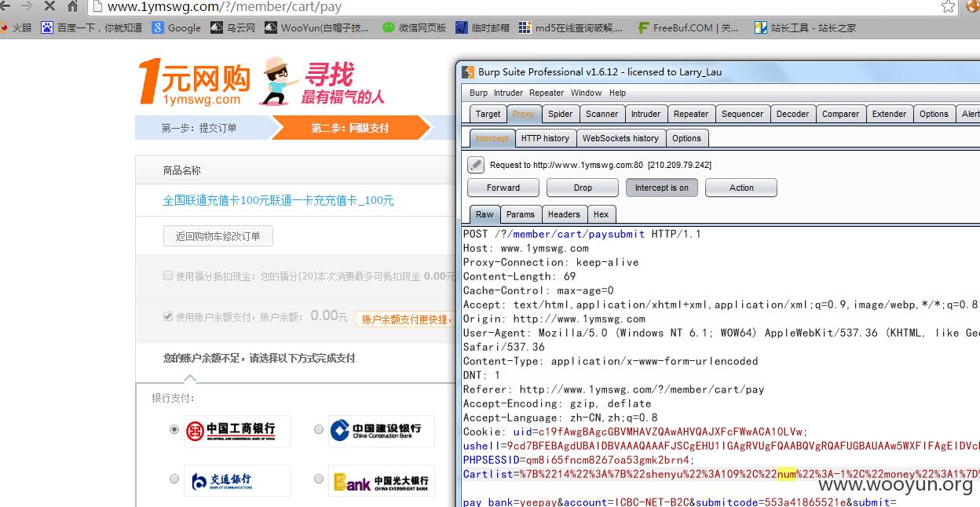
Task: Switch to the Proxy tab
Action: pos(523,114)
